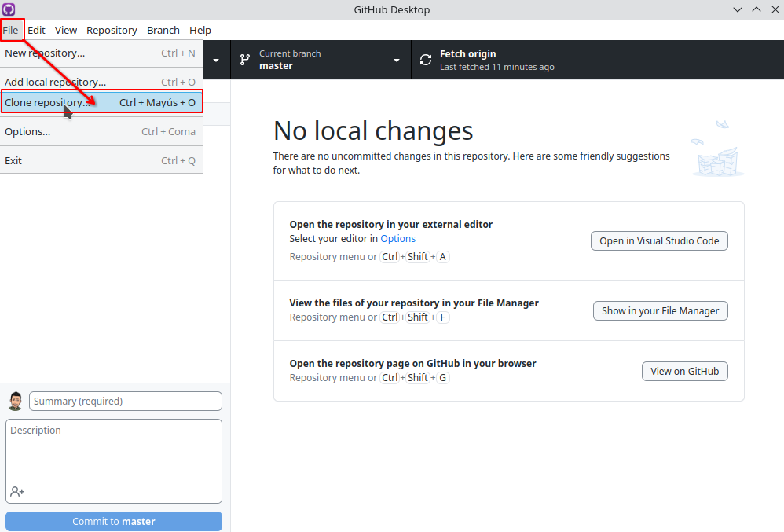Open the Help menu
The image size is (784, 532).
coord(200,30)
